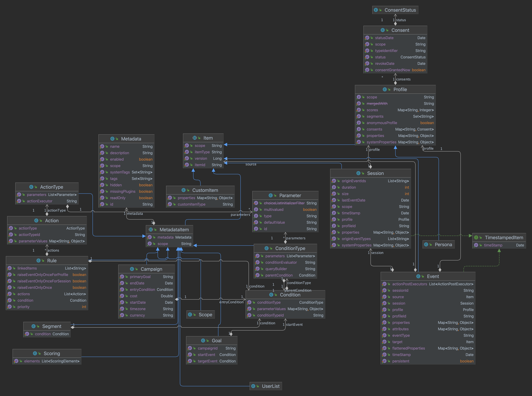Viewport: 532px width, 396px height.
Task: Click the Session class icon
Action: [x=358, y=173]
